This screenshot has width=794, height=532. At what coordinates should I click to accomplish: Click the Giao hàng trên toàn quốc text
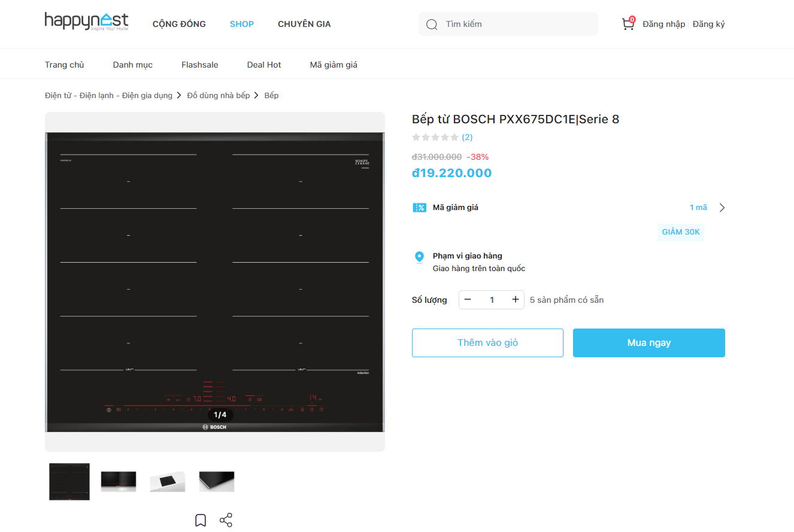(x=479, y=268)
